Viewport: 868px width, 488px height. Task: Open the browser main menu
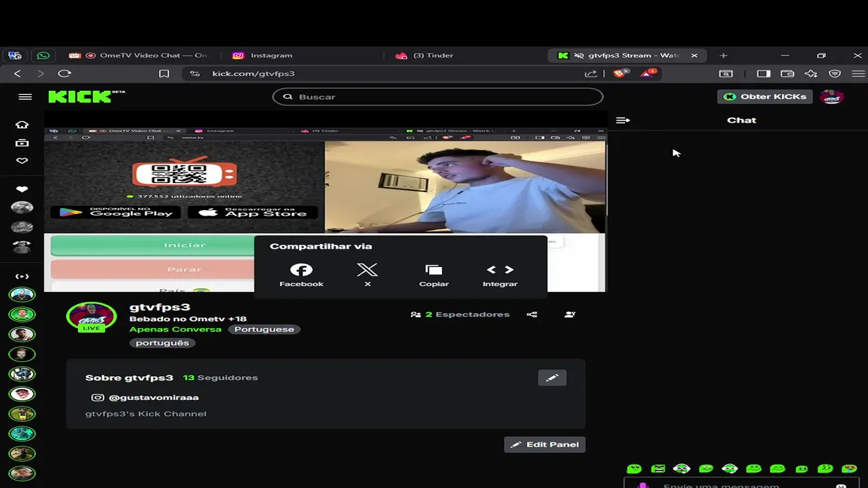(858, 73)
